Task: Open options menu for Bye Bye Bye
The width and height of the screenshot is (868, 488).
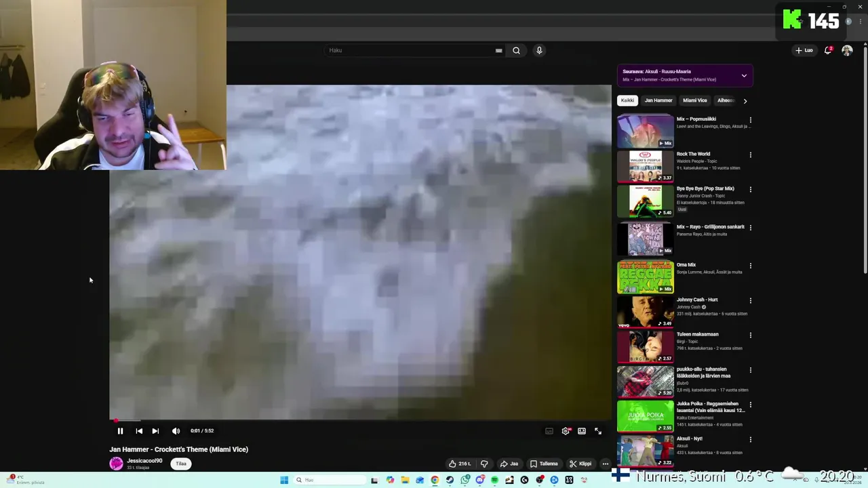Action: 750,190
